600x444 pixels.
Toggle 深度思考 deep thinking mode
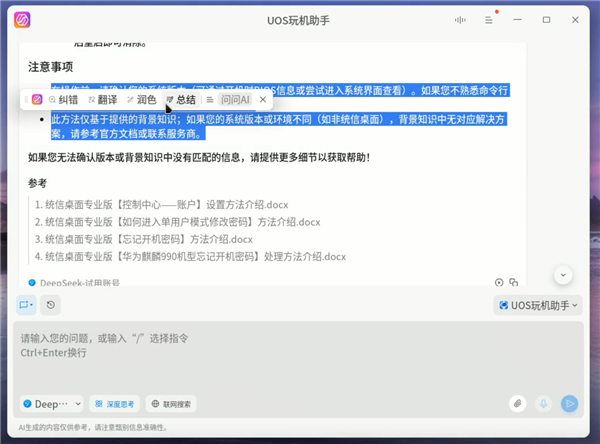pos(114,404)
